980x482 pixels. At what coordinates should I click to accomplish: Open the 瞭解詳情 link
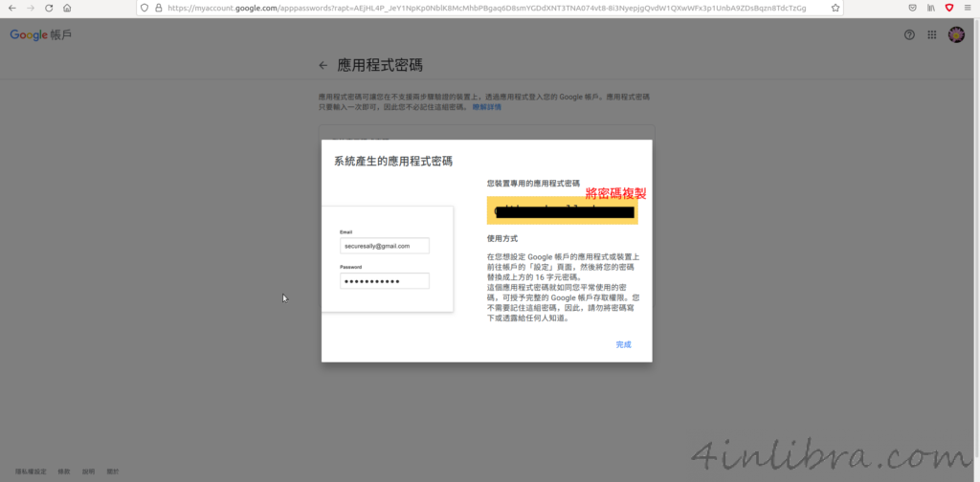point(487,107)
